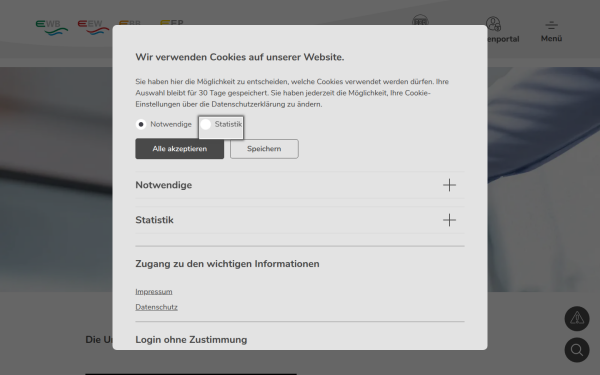Click the Statistik accordion title text
This screenshot has width=600, height=375.
click(x=155, y=220)
